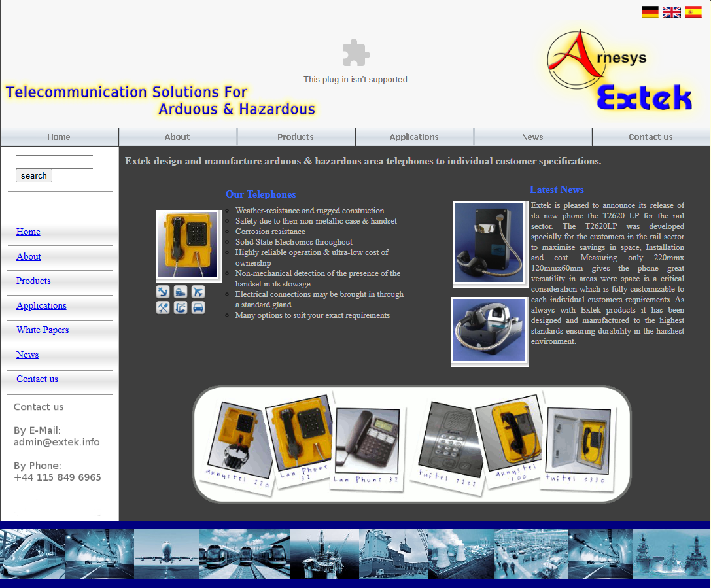711x588 pixels.
Task: Go to the Applications tab in top navigation
Action: click(x=414, y=137)
